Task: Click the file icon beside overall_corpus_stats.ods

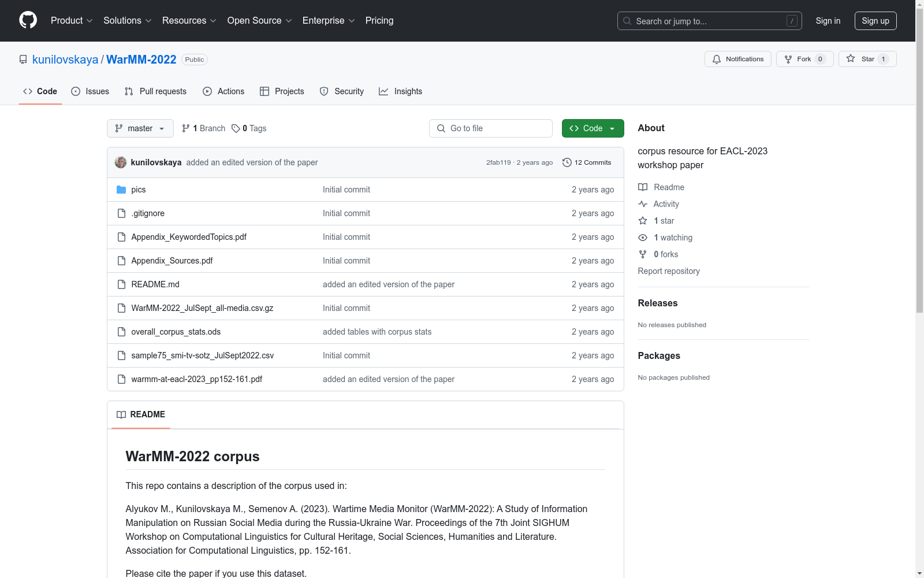Action: pos(121,332)
